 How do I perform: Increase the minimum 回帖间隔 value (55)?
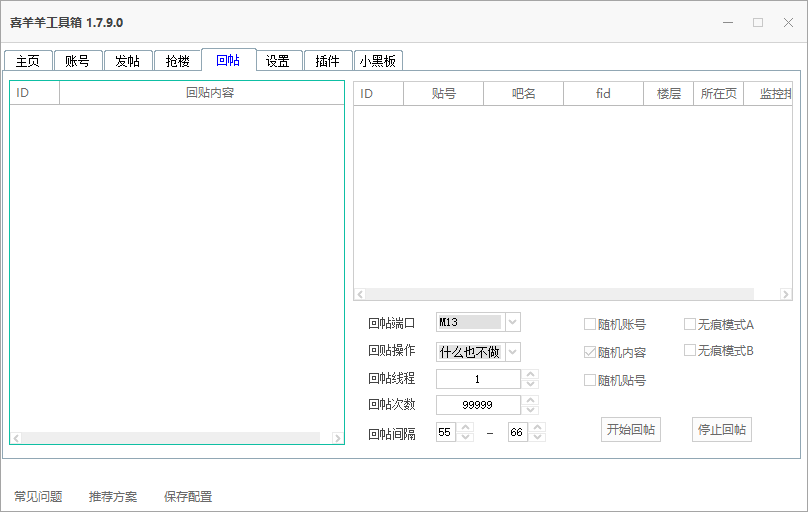pos(465,427)
